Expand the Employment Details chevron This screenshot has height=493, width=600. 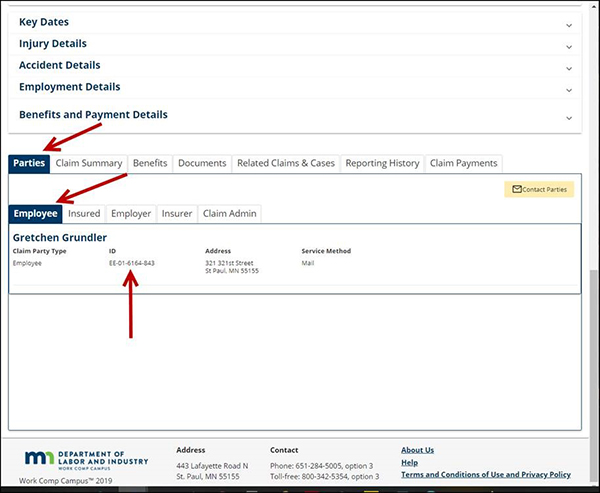tap(568, 90)
